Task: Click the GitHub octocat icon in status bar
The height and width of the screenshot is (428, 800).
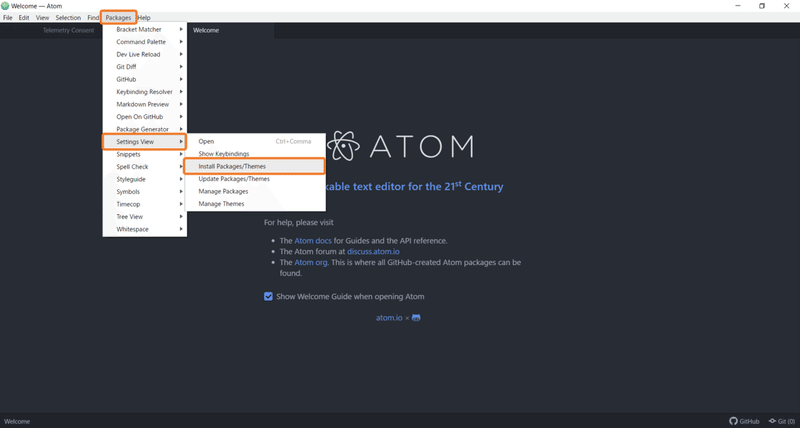Action: tap(733, 421)
